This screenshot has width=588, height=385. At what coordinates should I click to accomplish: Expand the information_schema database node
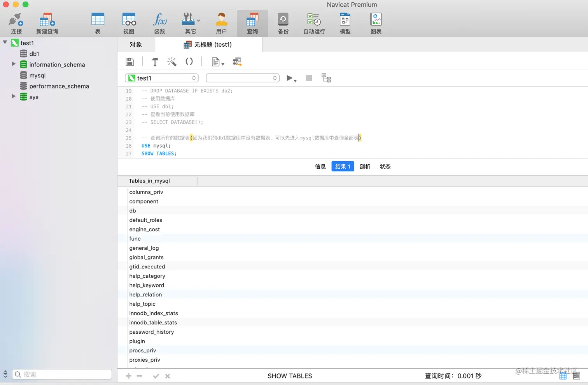tap(14, 64)
